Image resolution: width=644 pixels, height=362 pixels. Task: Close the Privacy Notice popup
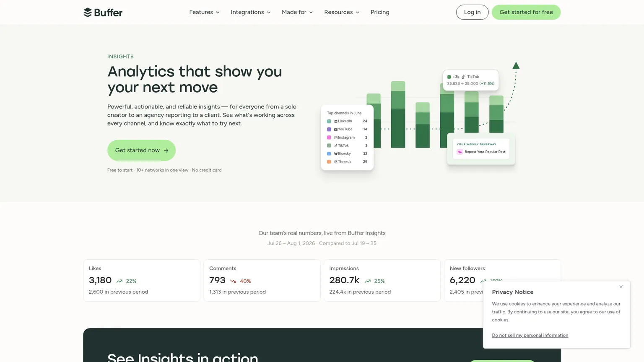coord(621,287)
